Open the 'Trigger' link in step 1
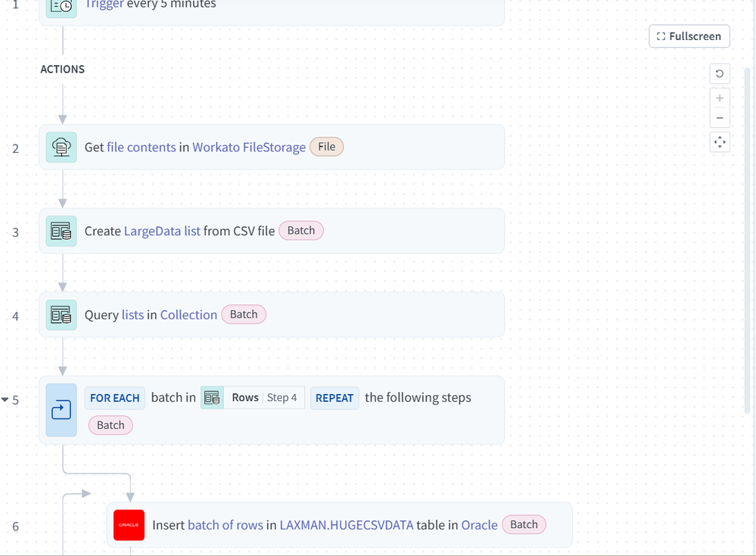The height and width of the screenshot is (556, 756). tap(104, 5)
